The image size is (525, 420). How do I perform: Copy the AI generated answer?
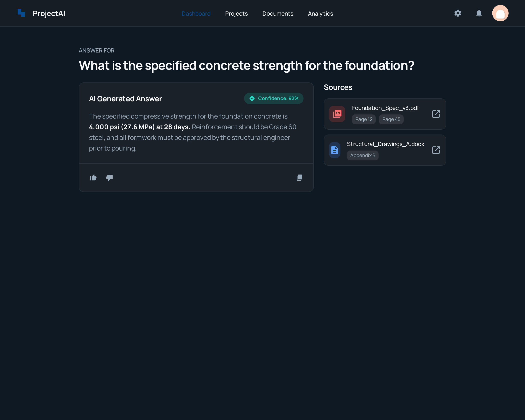point(299,178)
